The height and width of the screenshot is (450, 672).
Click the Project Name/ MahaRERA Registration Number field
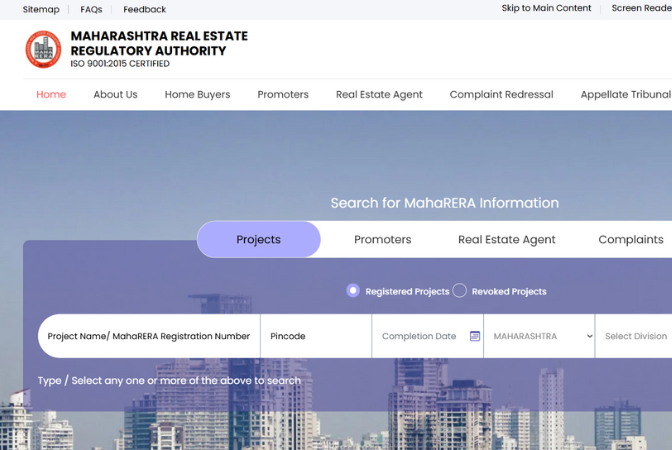pyautogui.click(x=148, y=336)
